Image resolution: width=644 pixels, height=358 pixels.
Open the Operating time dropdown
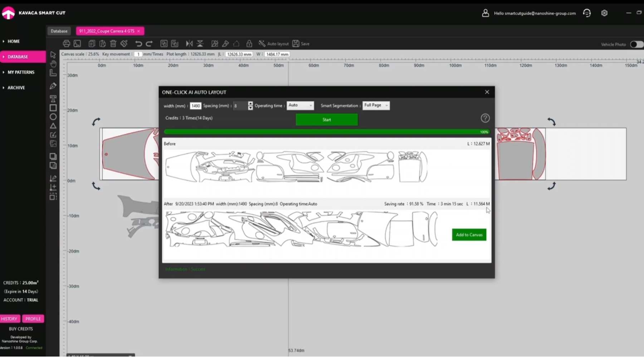point(300,105)
